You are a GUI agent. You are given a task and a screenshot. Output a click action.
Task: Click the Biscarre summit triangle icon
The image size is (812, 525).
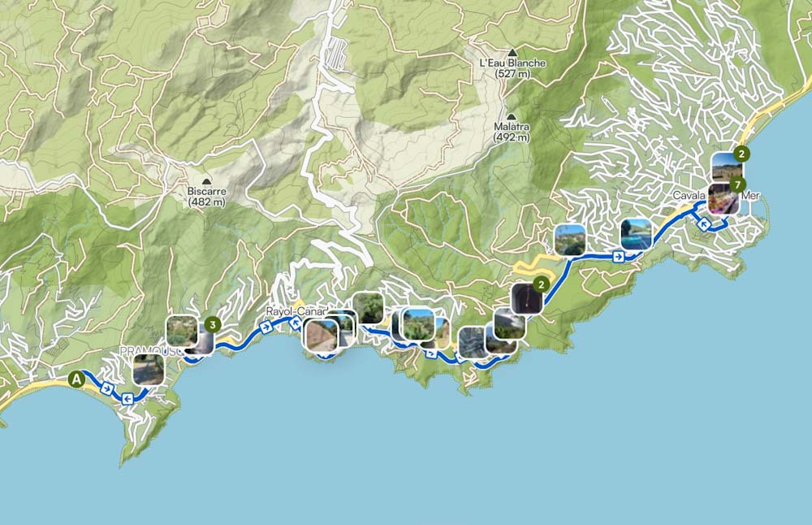[206, 181]
